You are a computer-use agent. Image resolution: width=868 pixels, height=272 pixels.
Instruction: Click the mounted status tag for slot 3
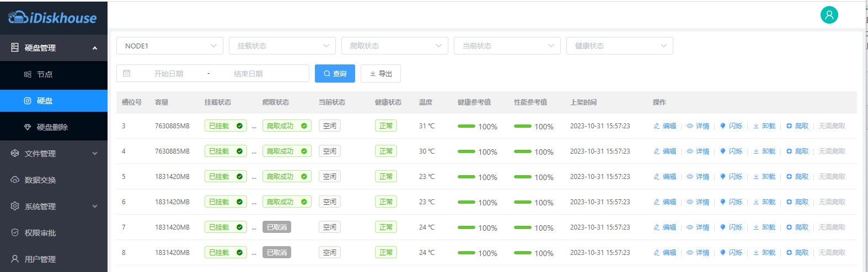[225, 126]
